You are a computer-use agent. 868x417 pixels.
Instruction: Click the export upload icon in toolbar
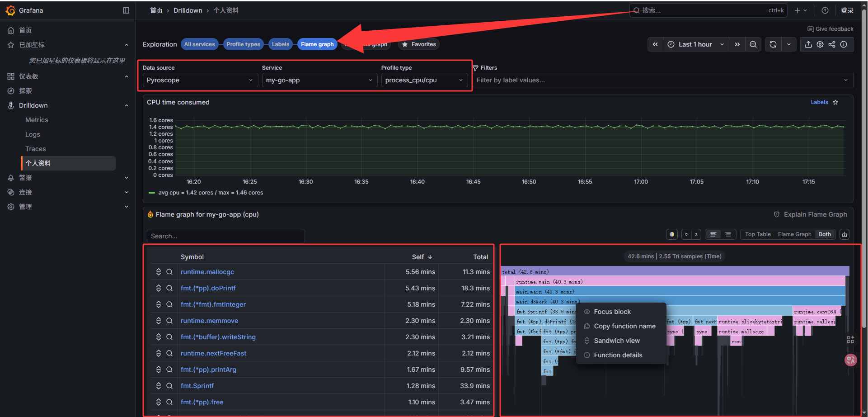(808, 44)
